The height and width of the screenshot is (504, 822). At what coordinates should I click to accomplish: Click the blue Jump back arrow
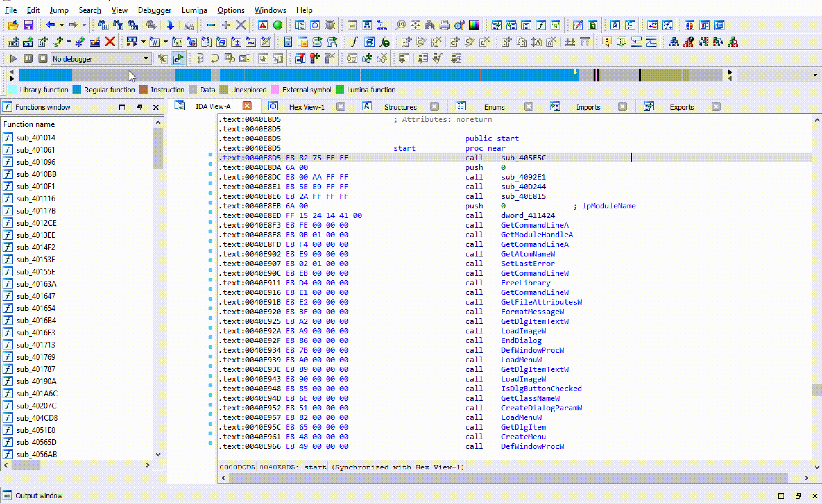(x=50, y=25)
